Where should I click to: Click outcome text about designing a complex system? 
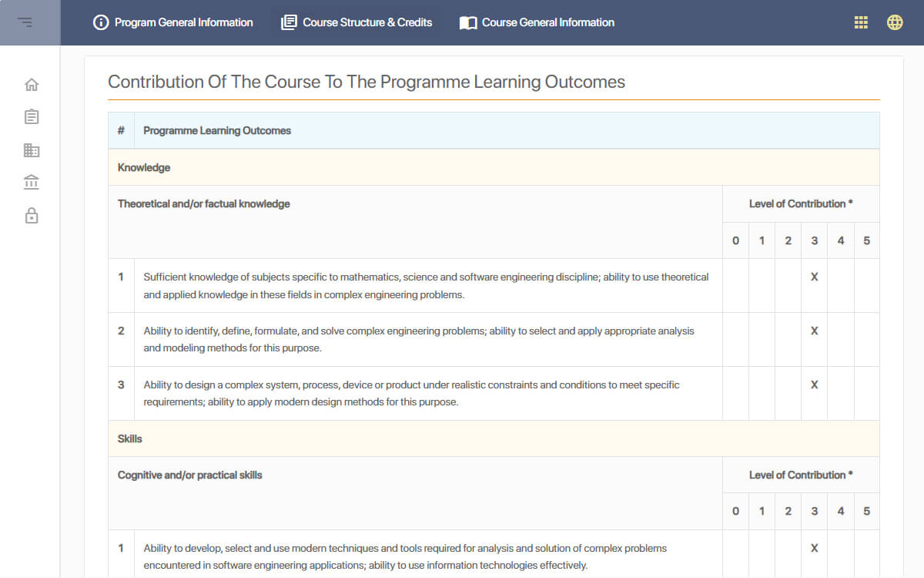411,393
